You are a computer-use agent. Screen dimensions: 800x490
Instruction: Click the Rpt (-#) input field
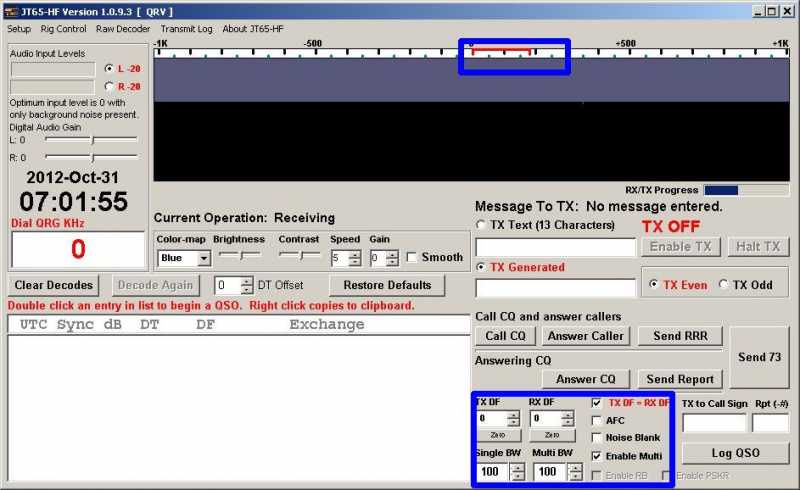pyautogui.click(x=770, y=423)
